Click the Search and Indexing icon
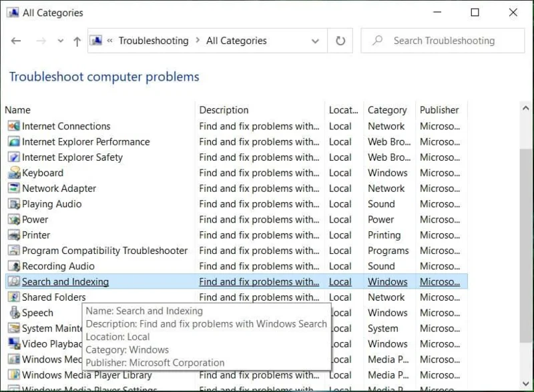Screen dimensions: 534x392 pos(14,282)
